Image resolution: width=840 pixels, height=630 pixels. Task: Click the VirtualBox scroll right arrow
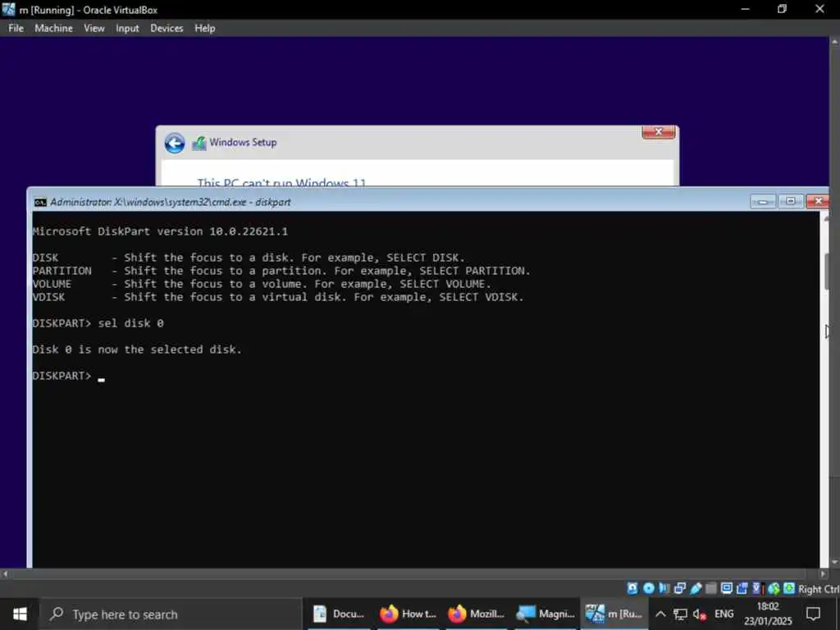point(824,573)
